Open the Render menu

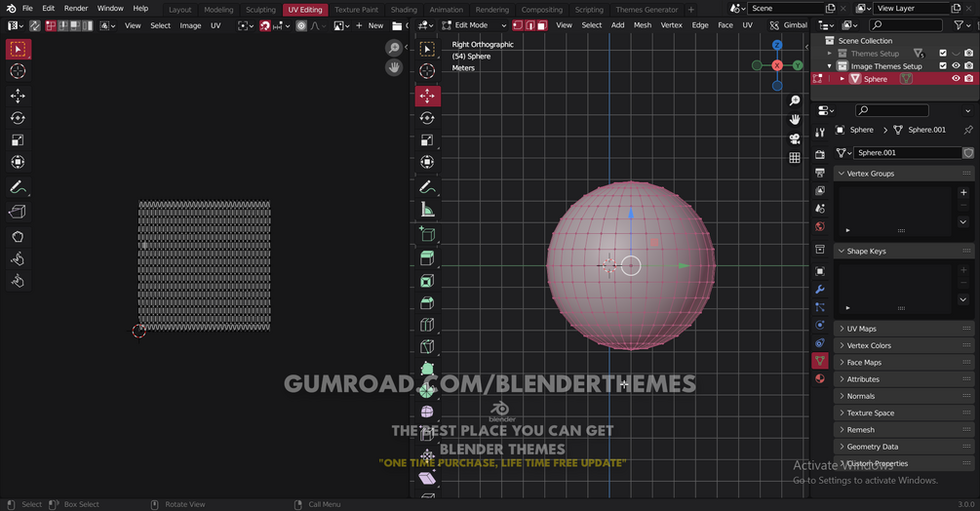point(76,8)
